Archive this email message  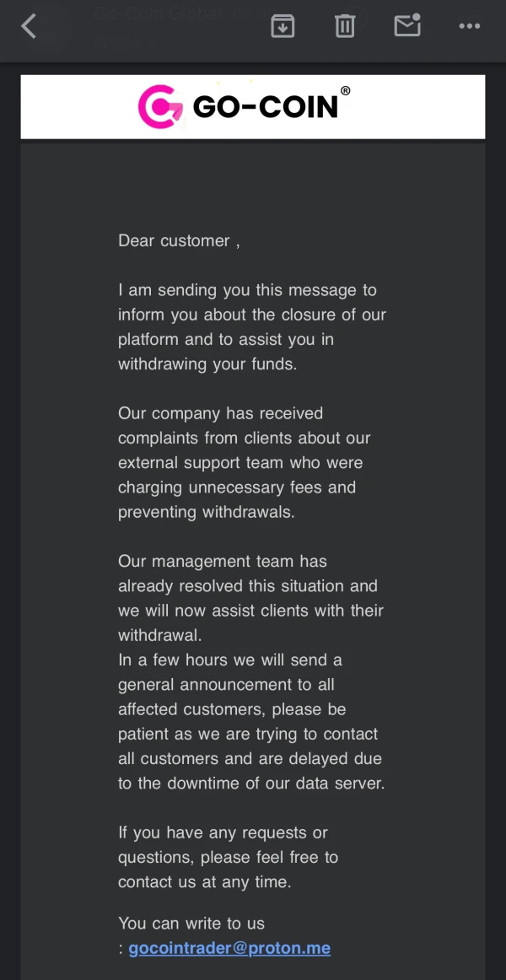[283, 26]
